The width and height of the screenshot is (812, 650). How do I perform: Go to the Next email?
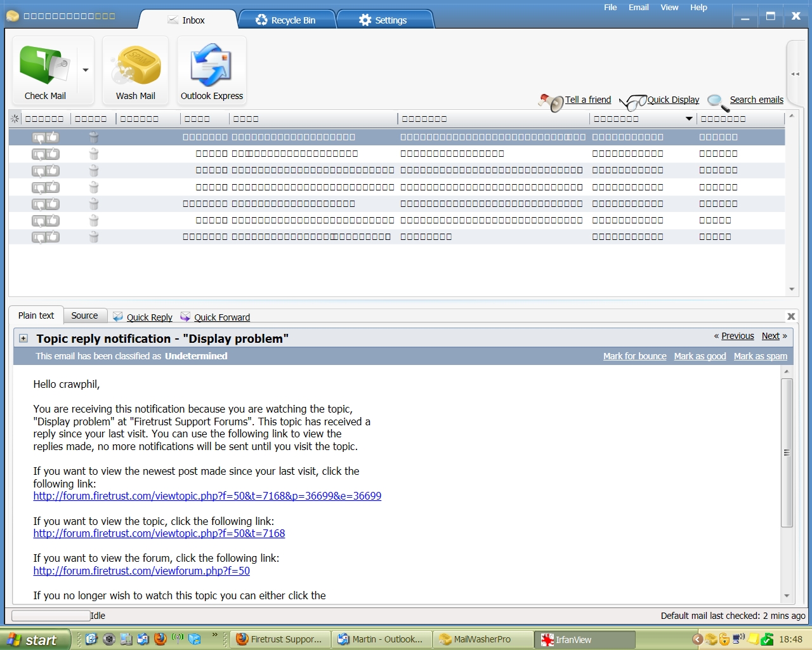pyautogui.click(x=770, y=336)
